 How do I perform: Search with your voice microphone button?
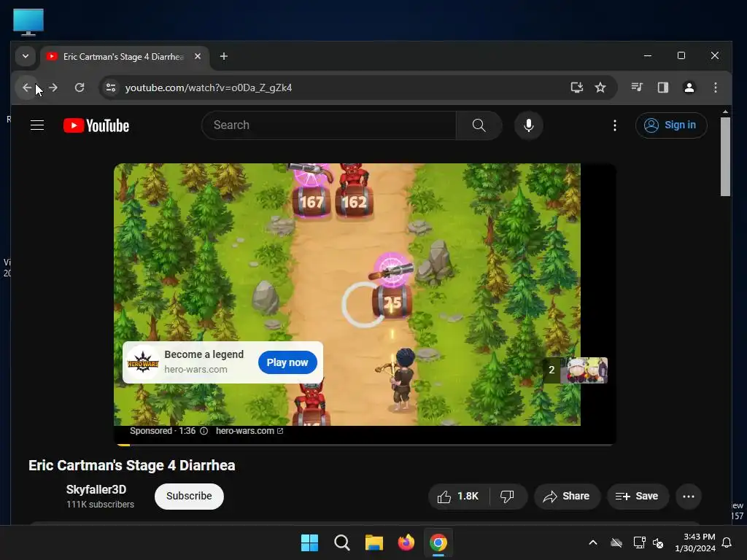pos(529,125)
